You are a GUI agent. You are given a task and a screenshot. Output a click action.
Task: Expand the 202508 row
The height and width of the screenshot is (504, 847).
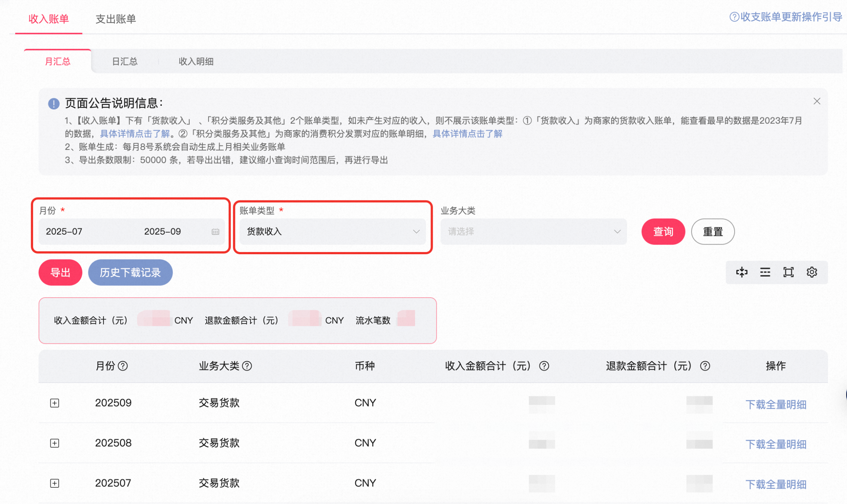55,443
